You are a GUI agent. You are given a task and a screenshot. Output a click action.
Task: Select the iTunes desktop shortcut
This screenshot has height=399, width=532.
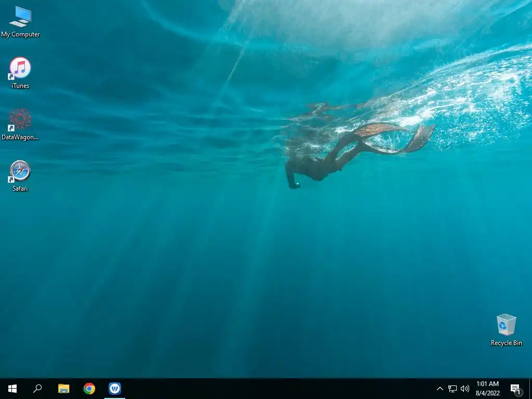pos(20,73)
